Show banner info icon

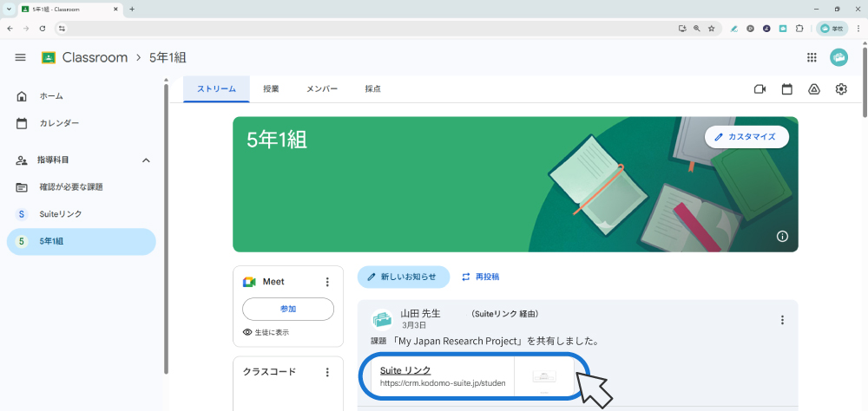point(782,236)
